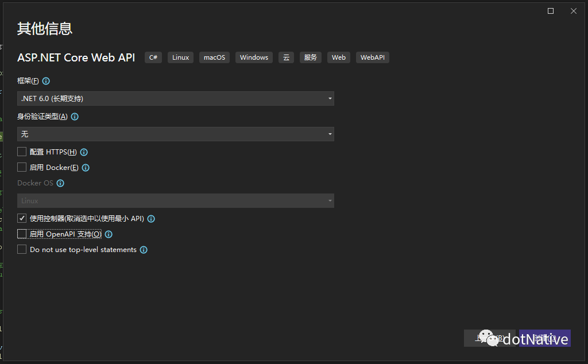Tick Do not use top-level statements
588x364 pixels.
pos(22,249)
